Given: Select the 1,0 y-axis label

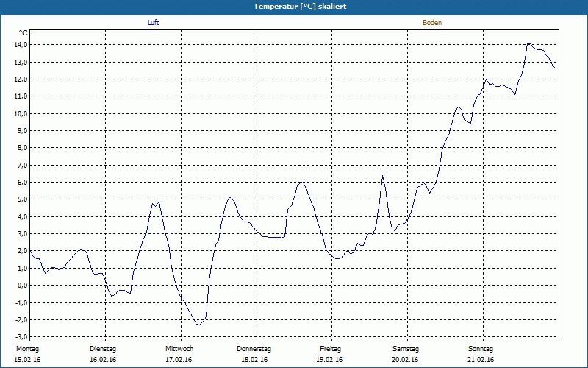Looking at the screenshot, I should pyautogui.click(x=23, y=268).
